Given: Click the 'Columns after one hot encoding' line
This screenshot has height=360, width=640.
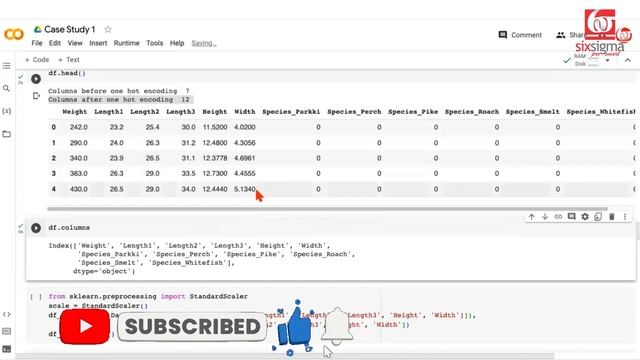Looking at the screenshot, I should (x=119, y=100).
